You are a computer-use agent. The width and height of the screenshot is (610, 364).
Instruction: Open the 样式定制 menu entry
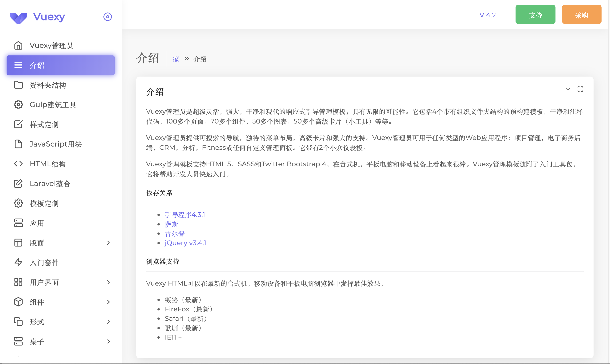pyautogui.click(x=61, y=124)
